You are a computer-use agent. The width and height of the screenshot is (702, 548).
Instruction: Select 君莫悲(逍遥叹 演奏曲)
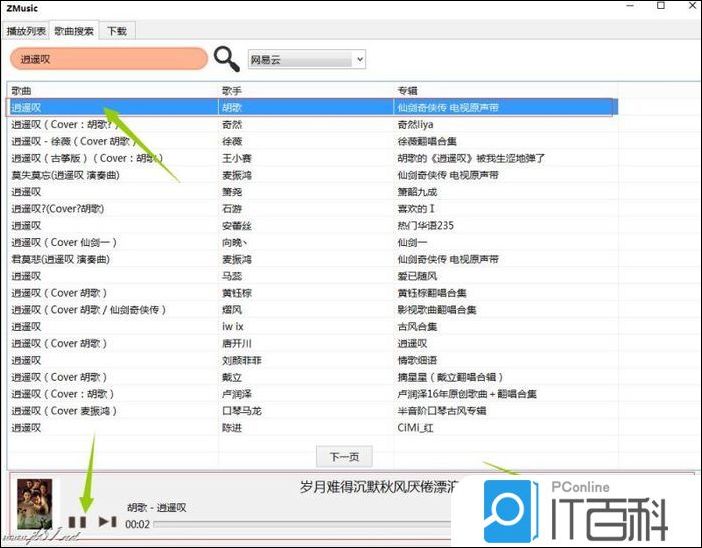312,259
